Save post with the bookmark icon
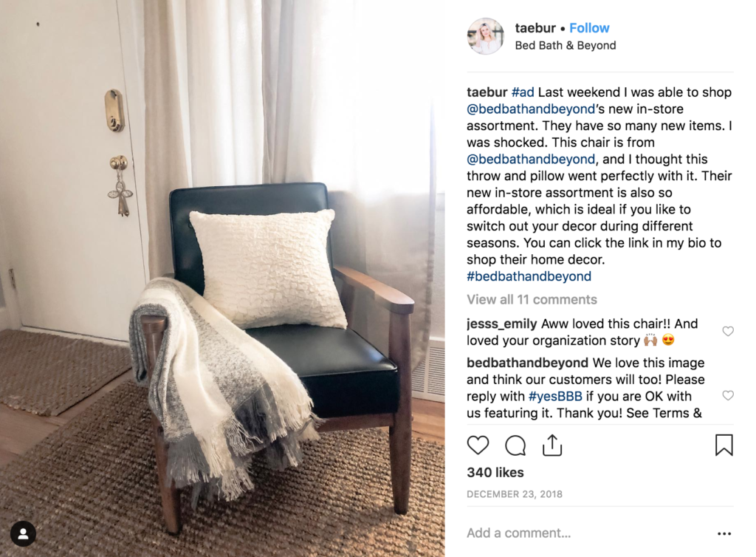Screen dimensions: 756x557 point(724,445)
